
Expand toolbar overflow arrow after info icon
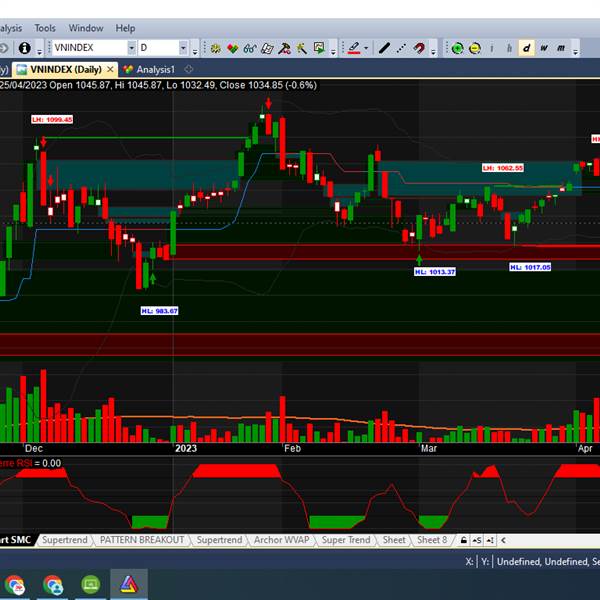(39, 51)
